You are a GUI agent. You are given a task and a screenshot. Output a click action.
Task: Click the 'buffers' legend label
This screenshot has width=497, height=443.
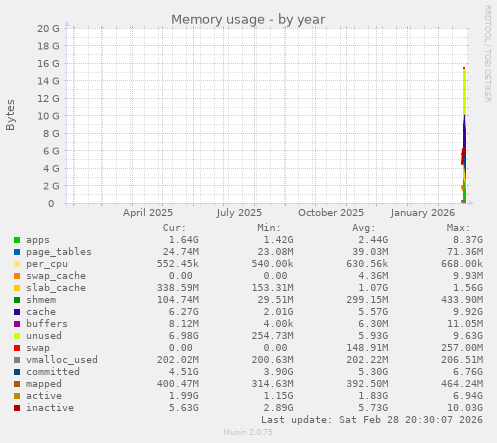[47, 324]
